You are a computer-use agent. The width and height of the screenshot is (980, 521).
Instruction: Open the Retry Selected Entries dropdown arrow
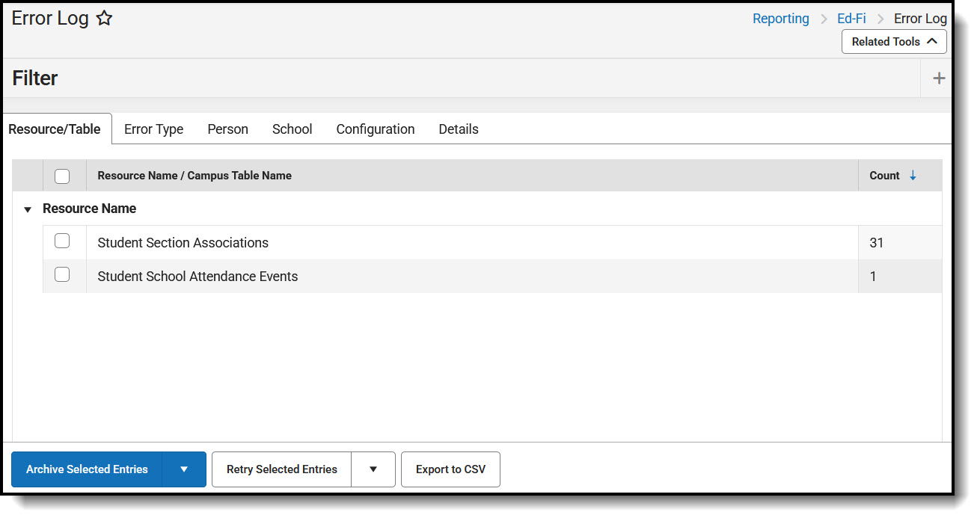[373, 469]
